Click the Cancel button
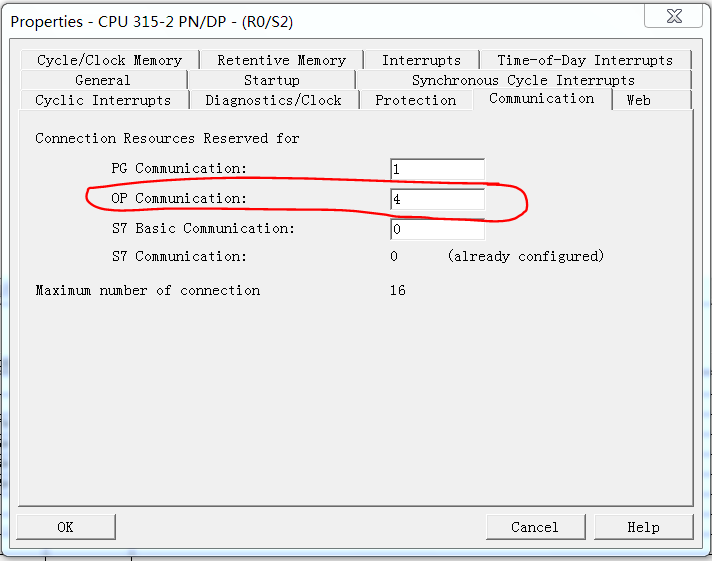Image resolution: width=712 pixels, height=561 pixels. (534, 527)
